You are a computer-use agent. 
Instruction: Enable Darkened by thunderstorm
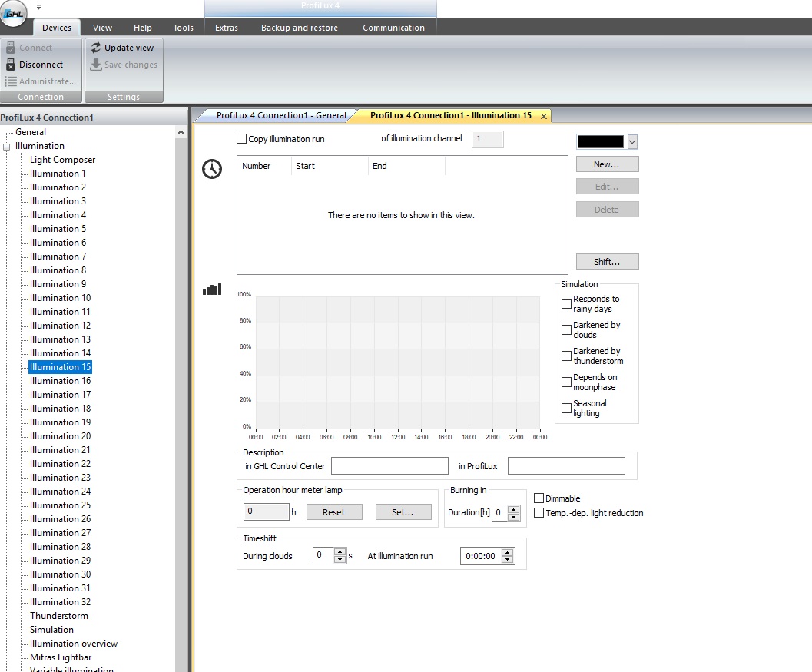pyautogui.click(x=566, y=356)
